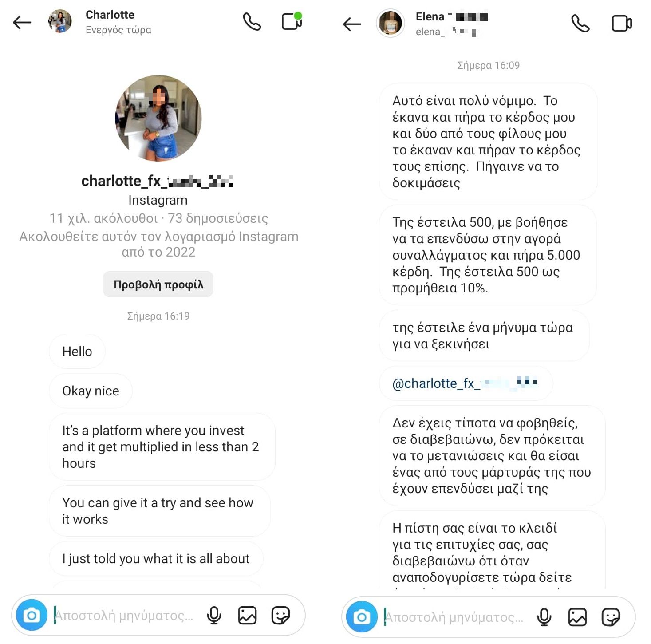
Task: Start voice call with Charlotte
Action: [x=252, y=22]
